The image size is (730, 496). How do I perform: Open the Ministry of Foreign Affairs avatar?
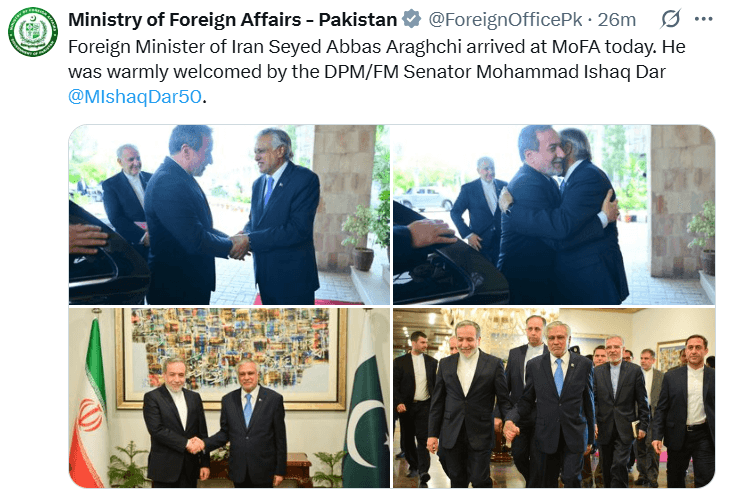(x=33, y=32)
